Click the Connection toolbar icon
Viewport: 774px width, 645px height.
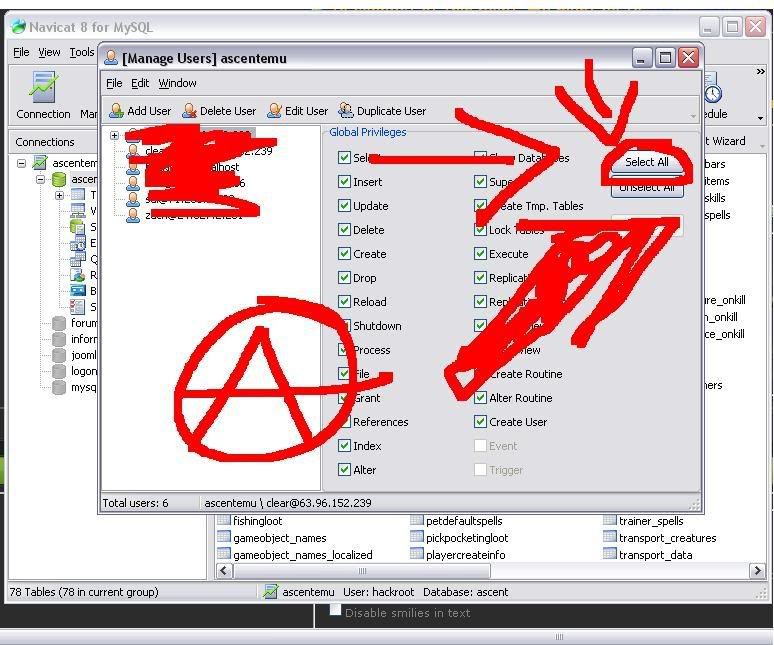tap(43, 87)
